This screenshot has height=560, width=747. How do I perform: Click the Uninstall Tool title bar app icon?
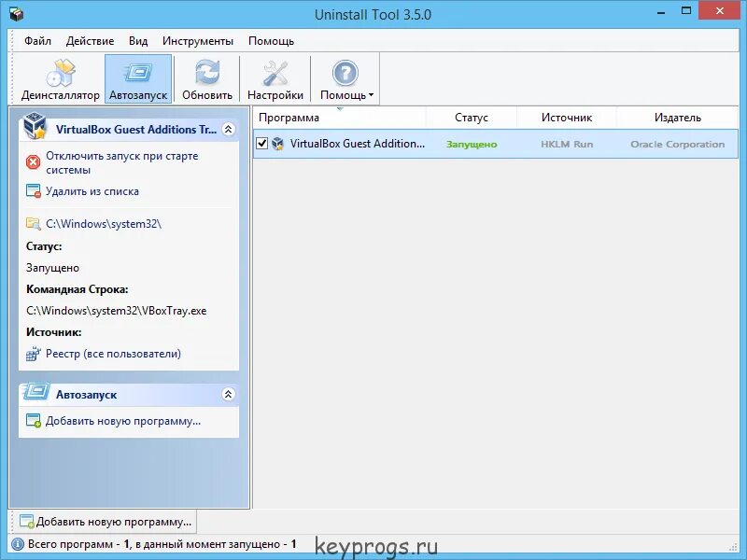pos(17,14)
